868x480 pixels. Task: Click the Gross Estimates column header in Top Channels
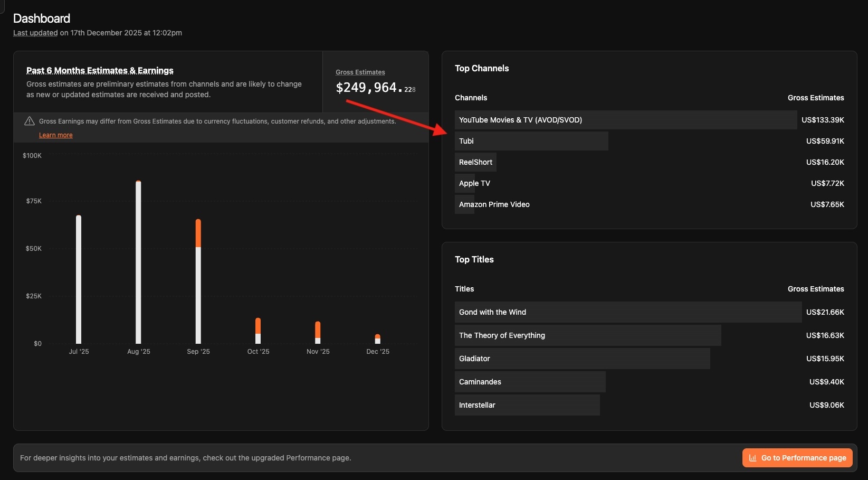click(x=816, y=98)
